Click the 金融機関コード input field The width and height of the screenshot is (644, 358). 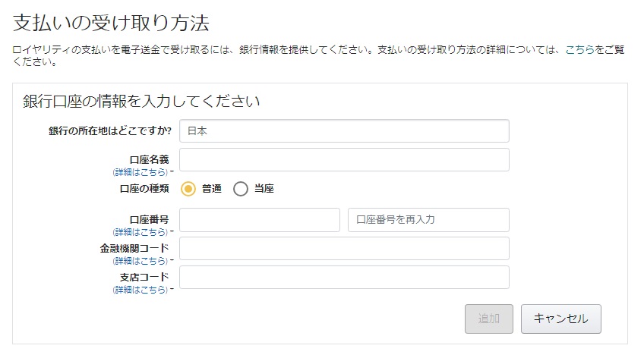point(344,249)
